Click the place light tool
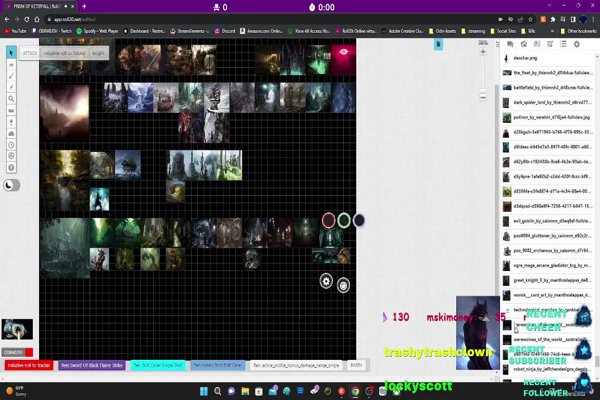Image resolution: width=600 pixels, height=400 pixels. [11, 122]
